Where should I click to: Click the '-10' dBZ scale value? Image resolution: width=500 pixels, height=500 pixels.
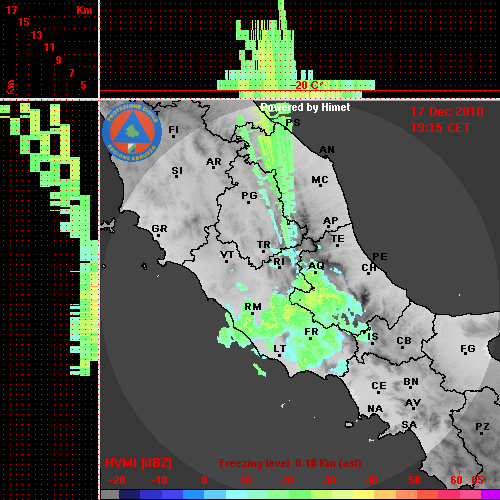point(159,480)
